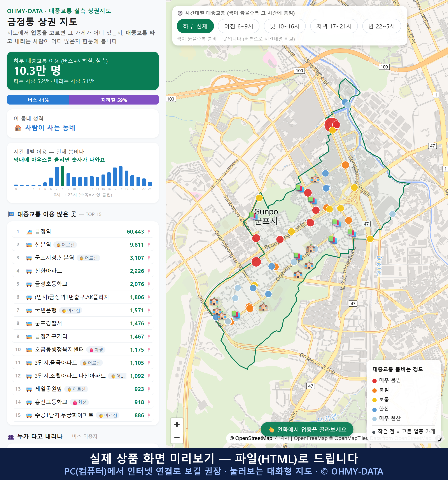Click the bus sign icon beside 대중교통 이용 많은 곳

(x=11, y=214)
